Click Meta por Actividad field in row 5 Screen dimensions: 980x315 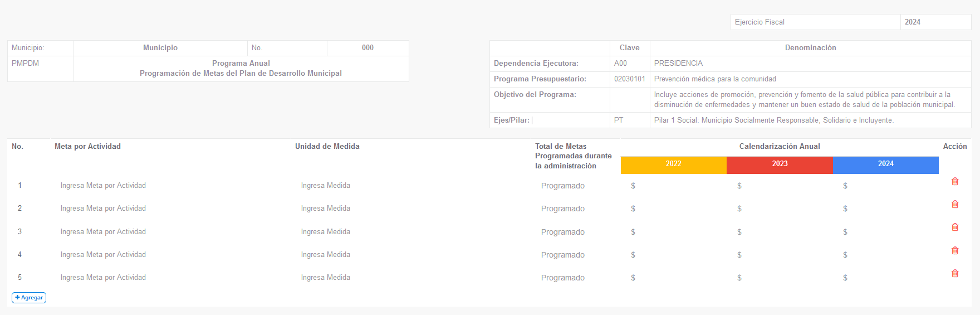coord(170,278)
